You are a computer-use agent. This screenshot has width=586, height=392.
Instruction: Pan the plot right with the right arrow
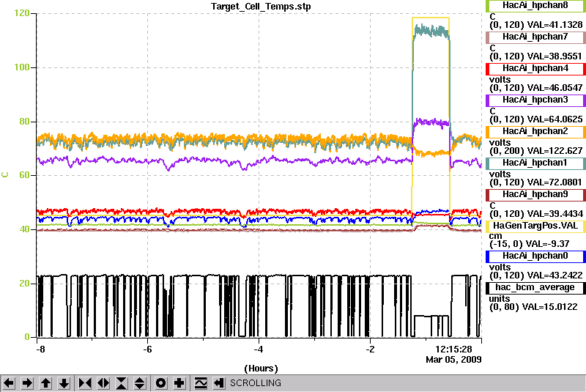pyautogui.click(x=27, y=383)
